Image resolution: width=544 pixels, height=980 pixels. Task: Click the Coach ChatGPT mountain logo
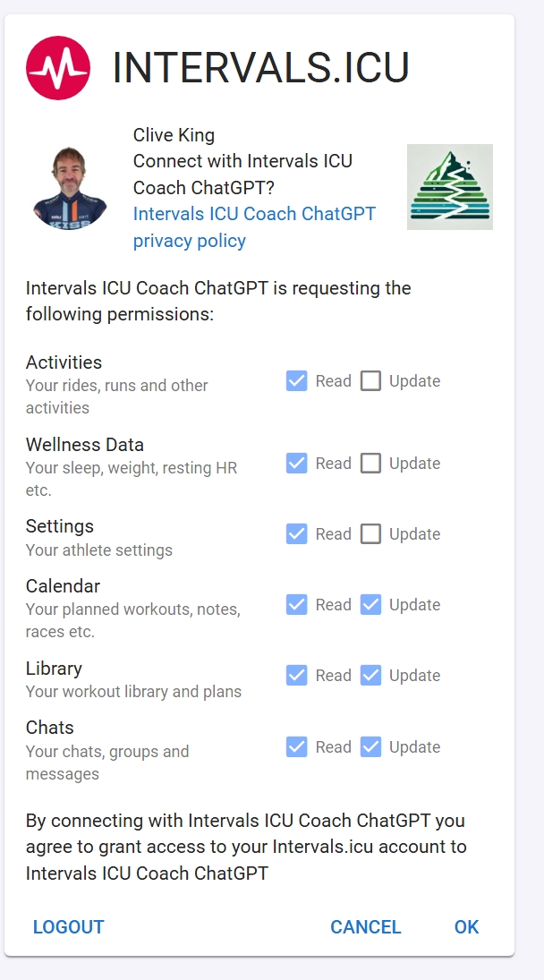pos(449,186)
